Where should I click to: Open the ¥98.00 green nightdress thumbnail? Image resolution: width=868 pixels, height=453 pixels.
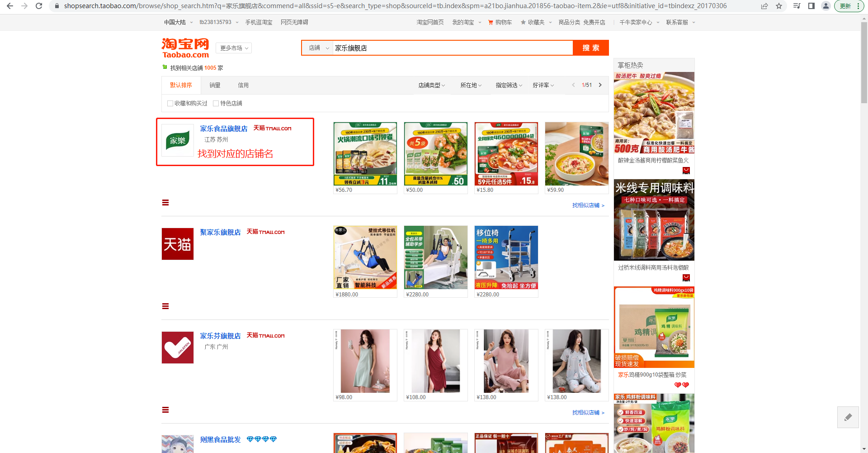tap(365, 361)
